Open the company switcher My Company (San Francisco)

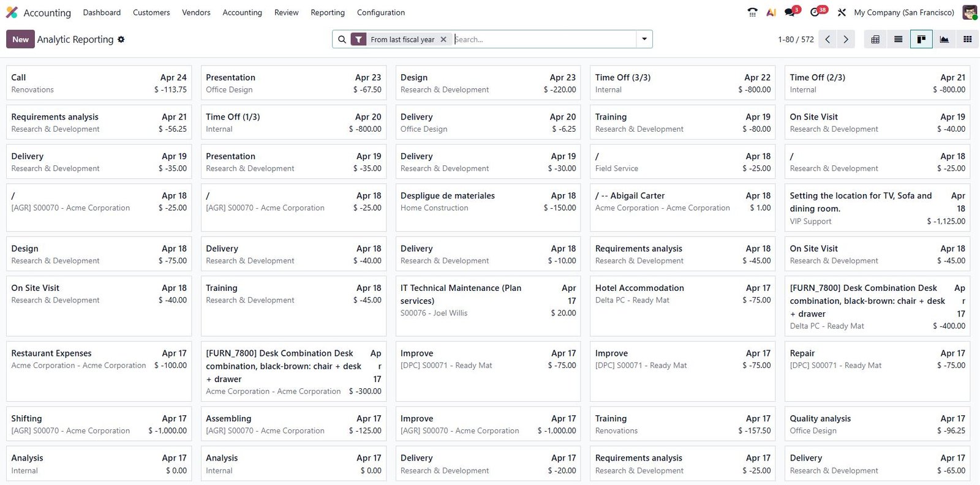click(x=904, y=12)
